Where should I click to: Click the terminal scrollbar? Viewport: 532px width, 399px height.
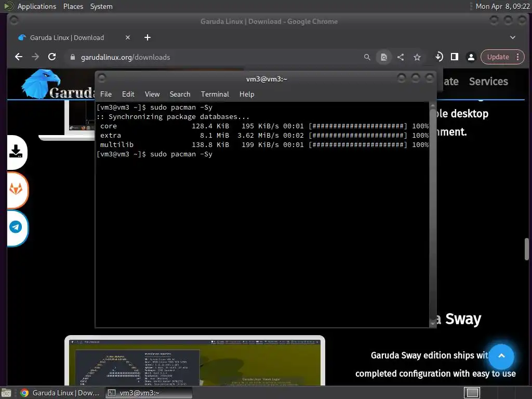pyautogui.click(x=433, y=214)
